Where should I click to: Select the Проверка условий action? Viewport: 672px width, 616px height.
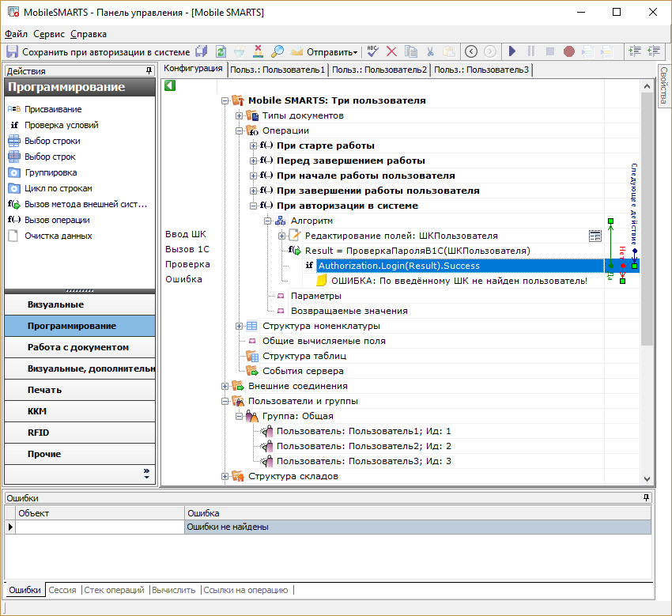click(62, 125)
